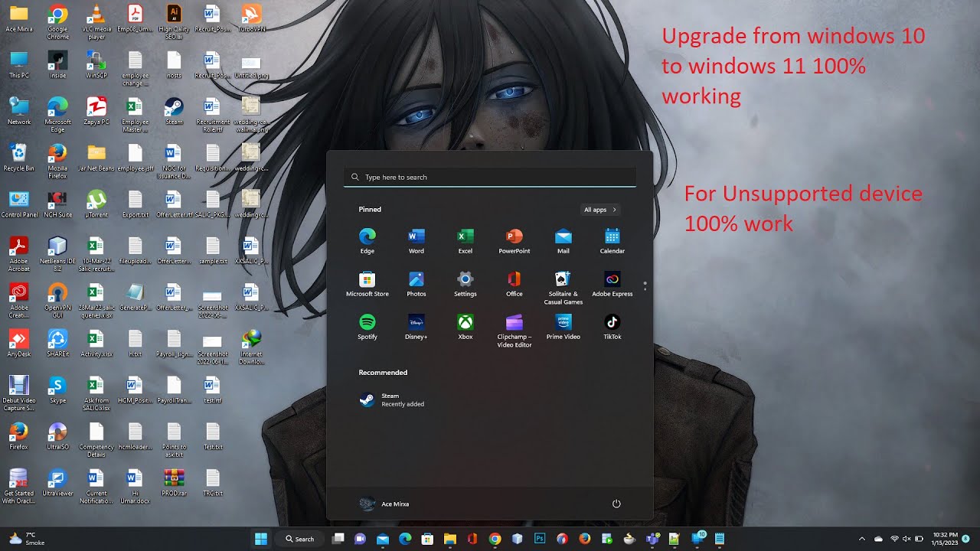The width and height of the screenshot is (980, 551).
Task: Launch Solitaire & Casual Games
Action: [x=563, y=287]
